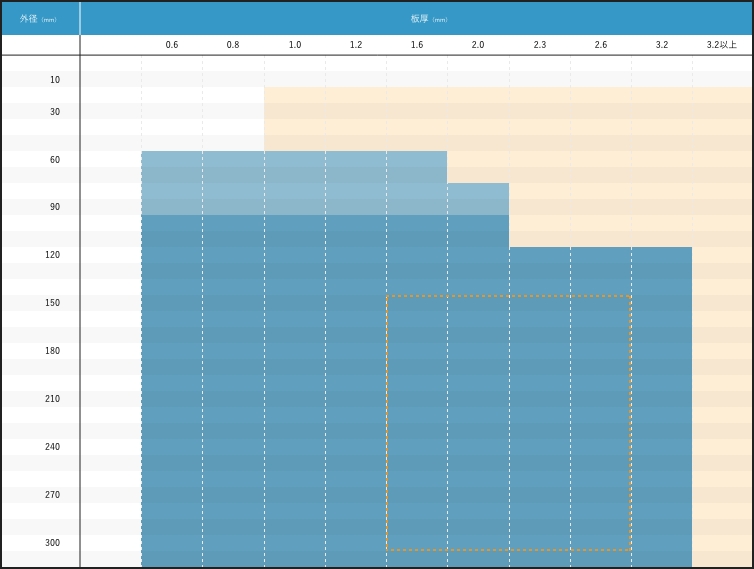Click inside the orange dashed rectangle area
754x569 pixels.
(508, 422)
